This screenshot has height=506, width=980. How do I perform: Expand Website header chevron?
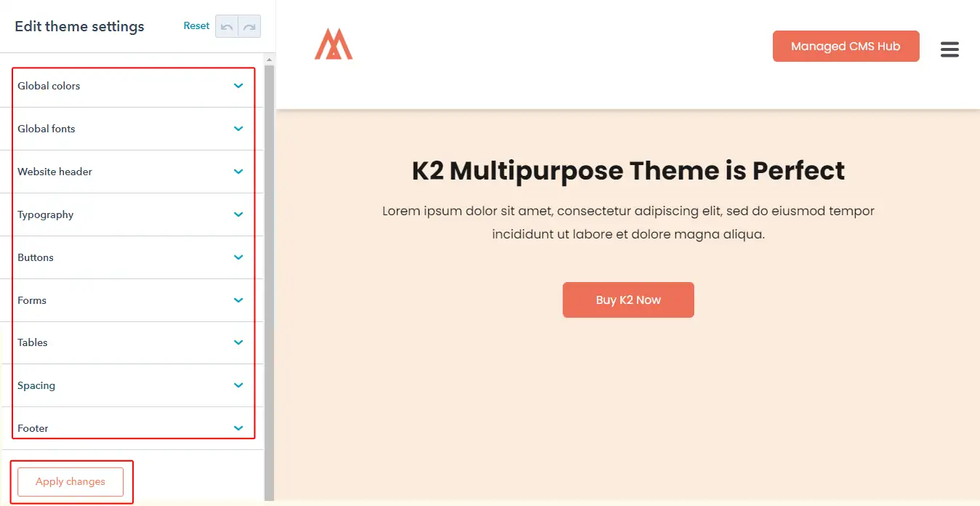pos(238,172)
